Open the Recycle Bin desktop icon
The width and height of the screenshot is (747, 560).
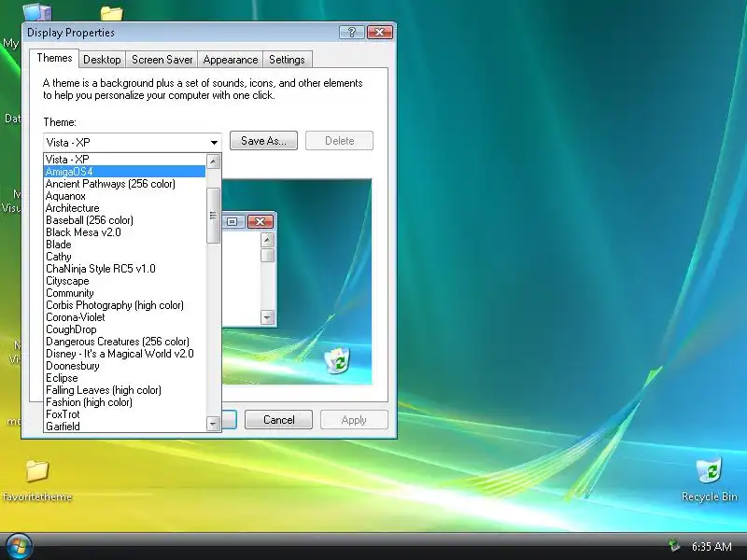tap(709, 479)
